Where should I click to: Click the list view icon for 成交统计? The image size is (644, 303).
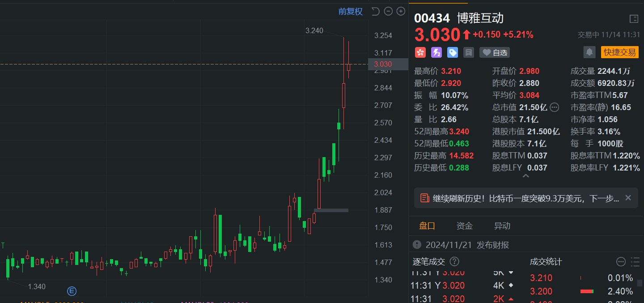click(x=635, y=262)
